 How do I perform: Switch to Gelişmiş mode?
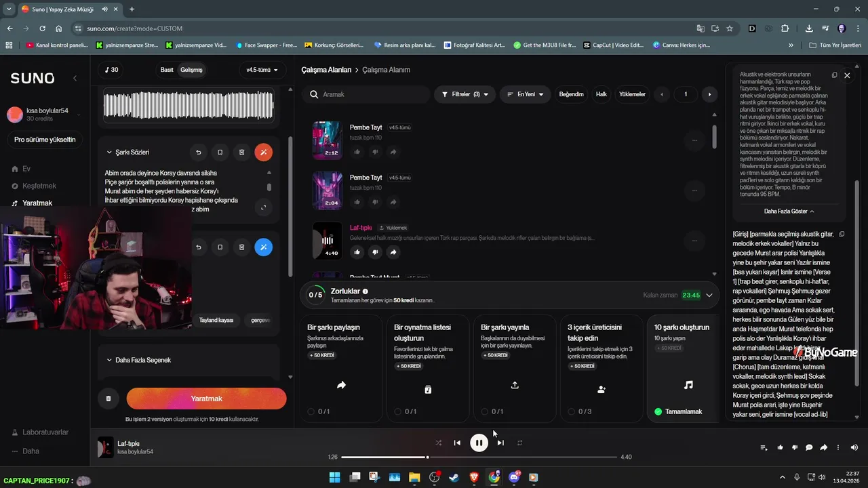tap(191, 70)
